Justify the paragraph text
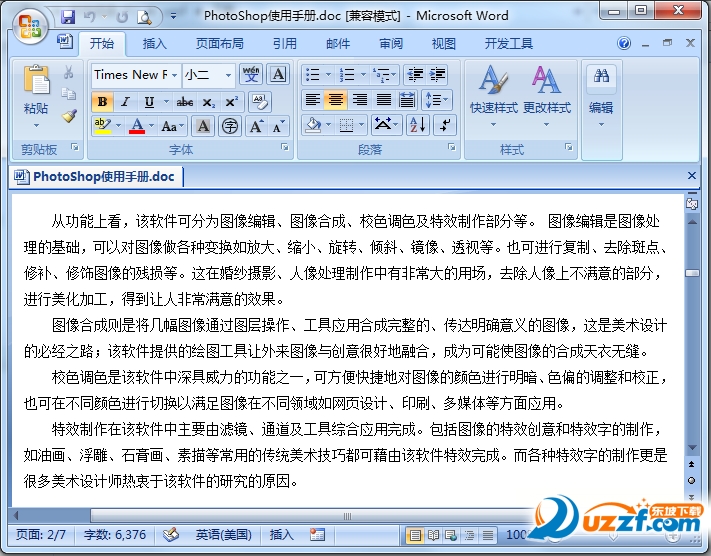Image resolution: width=711 pixels, height=556 pixels. 384,100
